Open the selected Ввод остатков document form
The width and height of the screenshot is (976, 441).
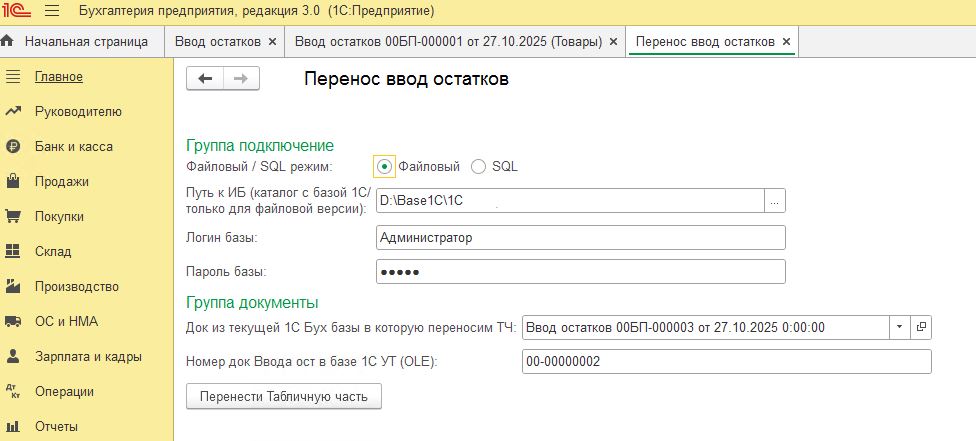click(x=921, y=327)
